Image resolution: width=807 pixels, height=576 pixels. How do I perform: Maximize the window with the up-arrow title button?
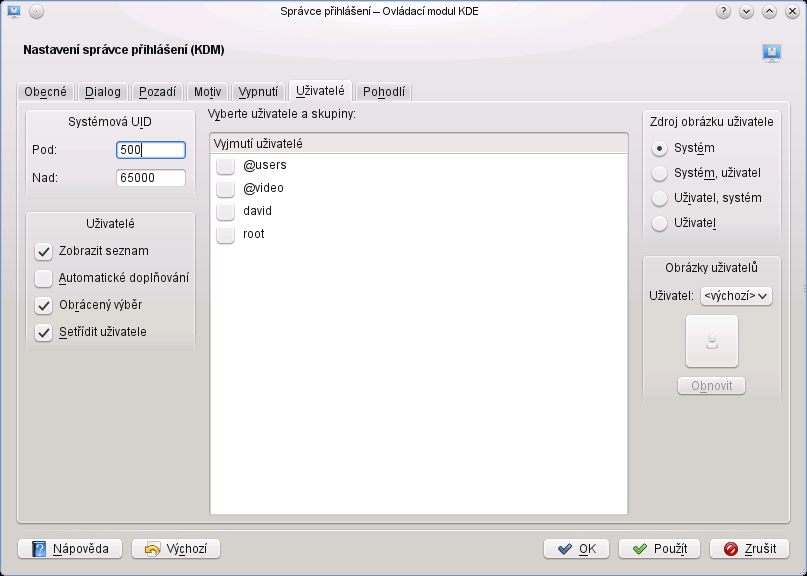769,11
